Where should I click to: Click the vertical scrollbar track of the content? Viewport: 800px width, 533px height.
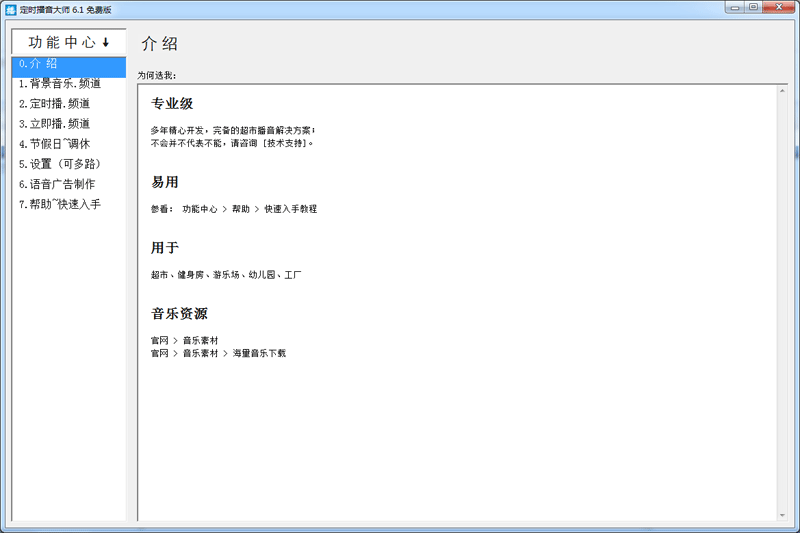click(x=782, y=300)
